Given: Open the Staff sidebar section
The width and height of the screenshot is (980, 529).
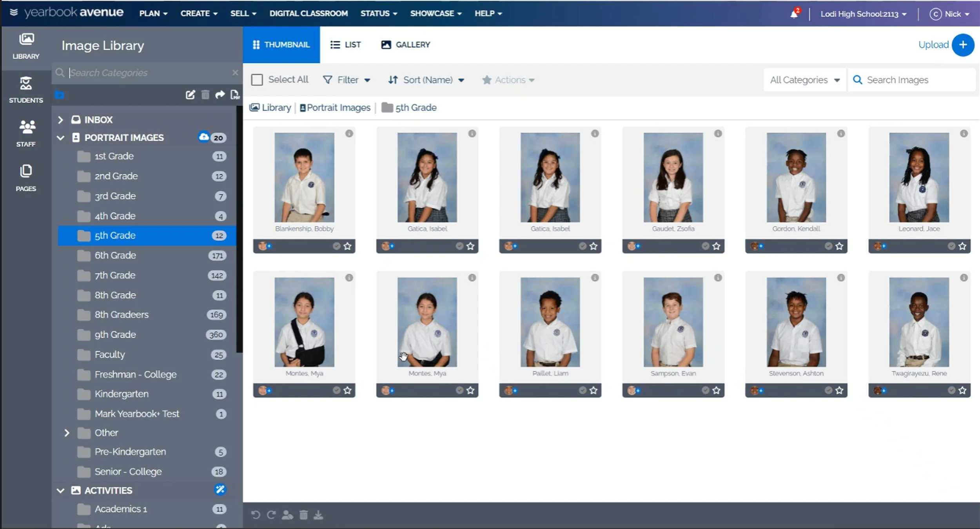Looking at the screenshot, I should pos(26,134).
